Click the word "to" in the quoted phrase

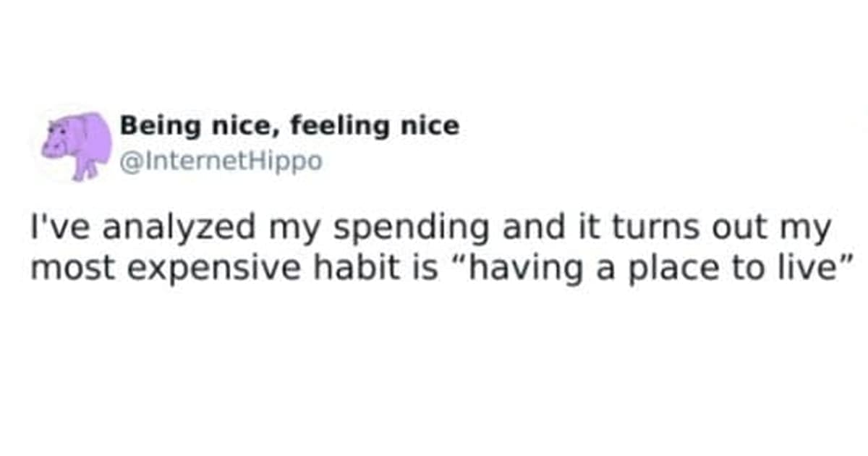point(736,268)
